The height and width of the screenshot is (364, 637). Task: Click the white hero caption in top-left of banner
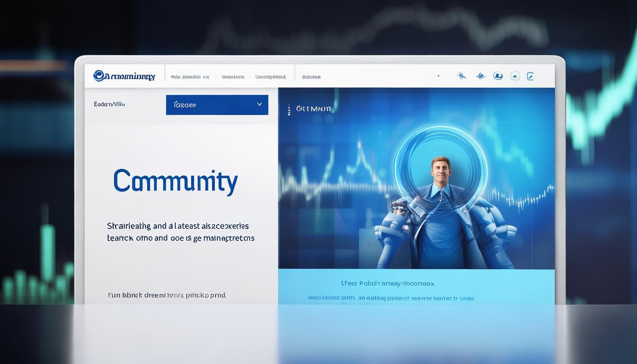click(313, 109)
